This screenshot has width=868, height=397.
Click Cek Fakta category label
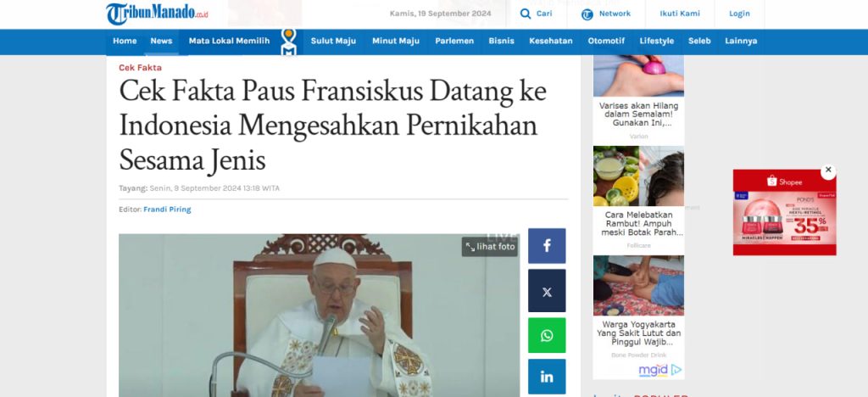pos(140,68)
